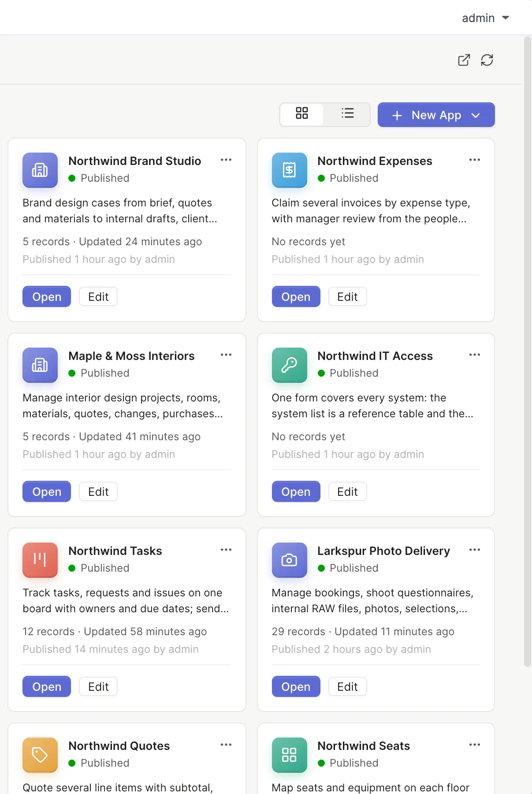The width and height of the screenshot is (532, 794).
Task: Open the Northwind IT Access app
Action: coord(296,492)
